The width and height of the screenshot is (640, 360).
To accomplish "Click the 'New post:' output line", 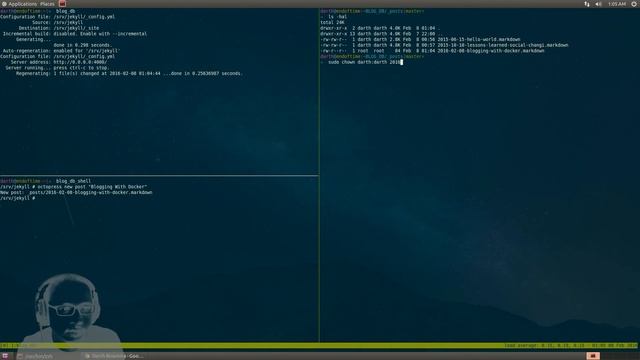I will click(76, 192).
